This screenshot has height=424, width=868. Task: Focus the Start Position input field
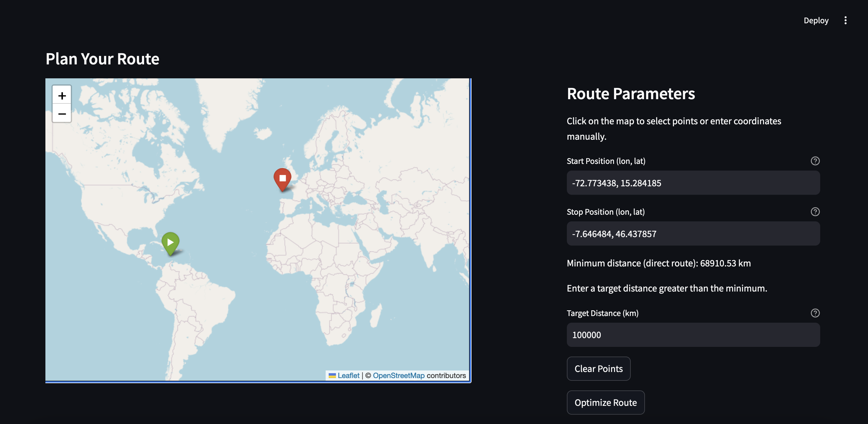pyautogui.click(x=693, y=183)
